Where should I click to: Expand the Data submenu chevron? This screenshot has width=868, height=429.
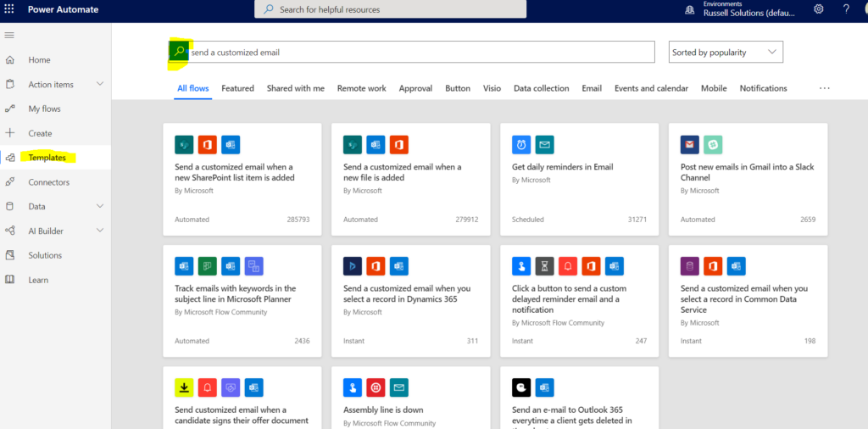click(x=100, y=207)
